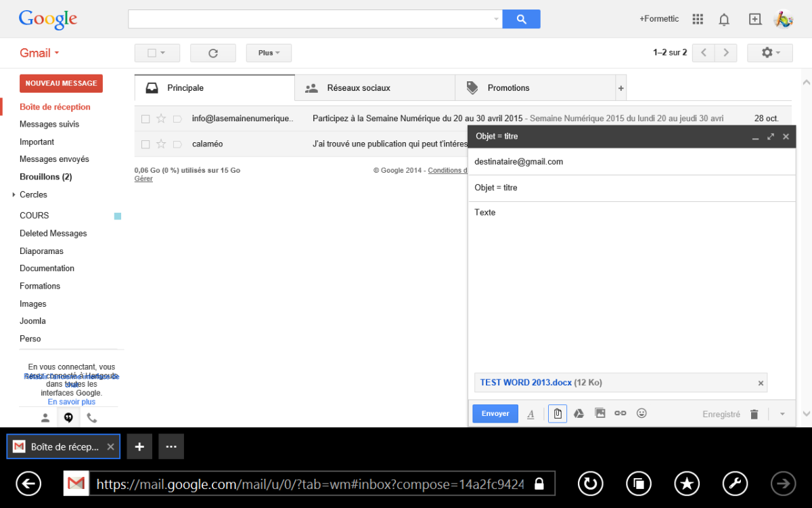Open formatting options in compose

point(531,414)
